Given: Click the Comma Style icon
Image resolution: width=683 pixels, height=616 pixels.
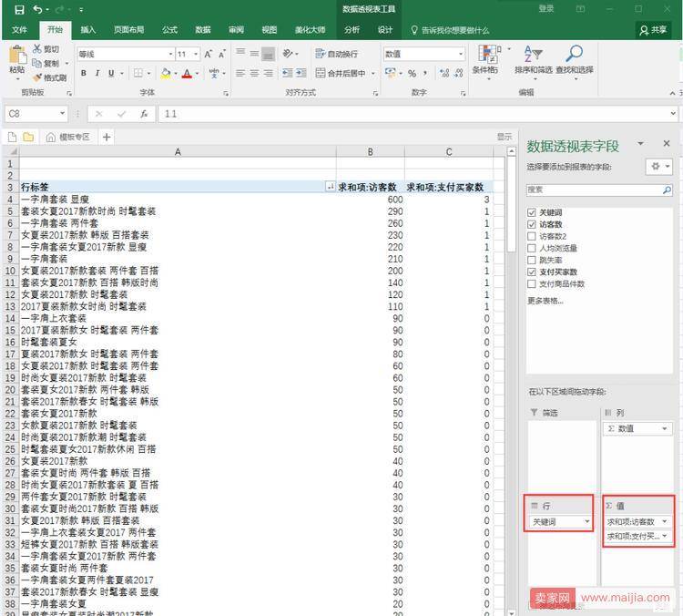Looking at the screenshot, I should pos(425,73).
